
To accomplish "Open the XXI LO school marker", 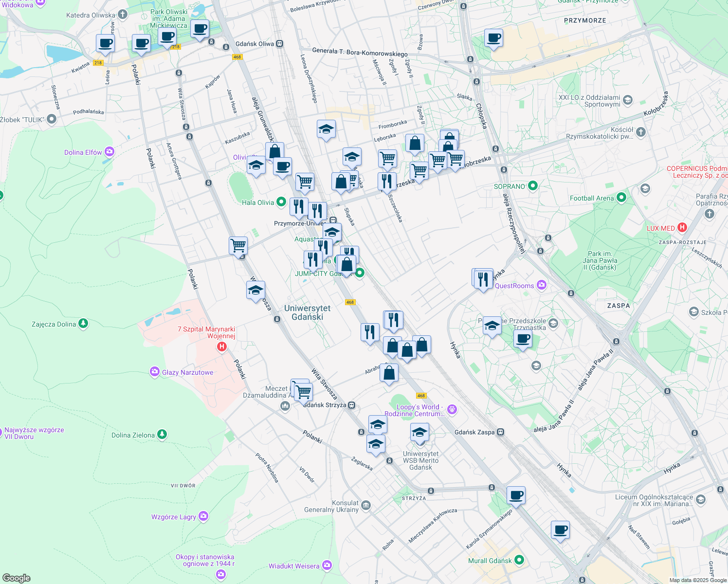I will (627, 100).
